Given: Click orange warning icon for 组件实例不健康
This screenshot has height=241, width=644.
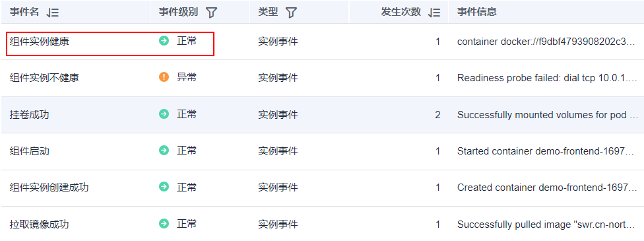Looking at the screenshot, I should pyautogui.click(x=164, y=77).
